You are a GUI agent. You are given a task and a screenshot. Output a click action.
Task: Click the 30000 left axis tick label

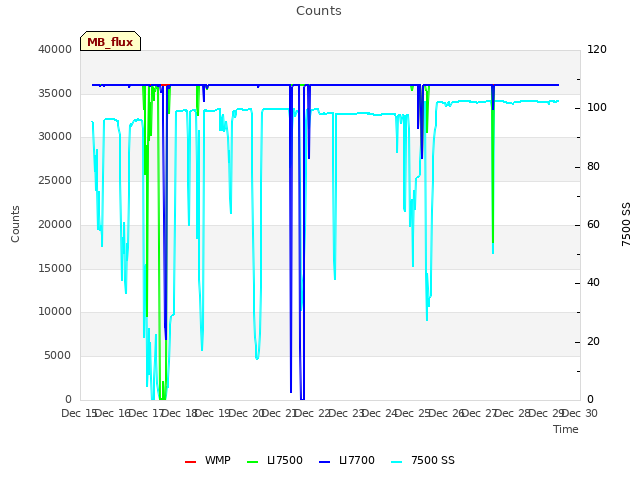(55, 137)
